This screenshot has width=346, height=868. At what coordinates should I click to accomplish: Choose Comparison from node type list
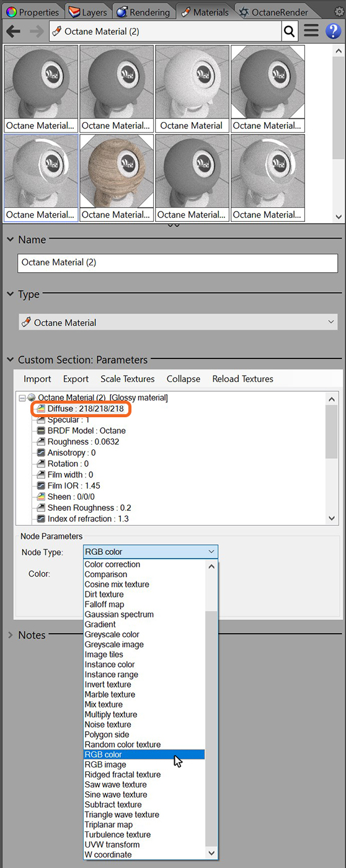(x=105, y=574)
